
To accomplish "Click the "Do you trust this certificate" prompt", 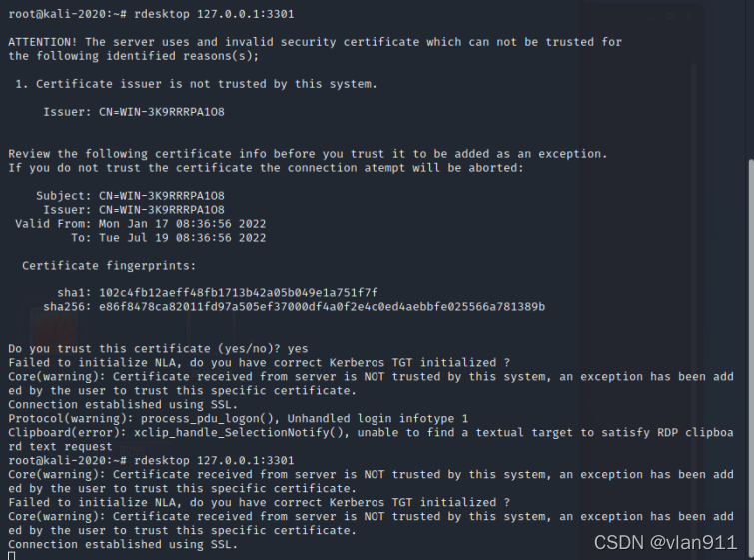I will tap(158, 349).
